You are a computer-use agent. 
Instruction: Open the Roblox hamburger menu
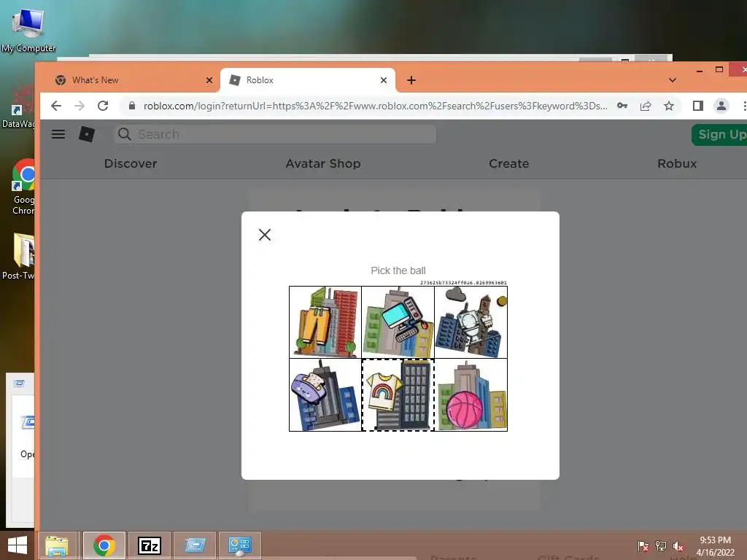point(58,134)
